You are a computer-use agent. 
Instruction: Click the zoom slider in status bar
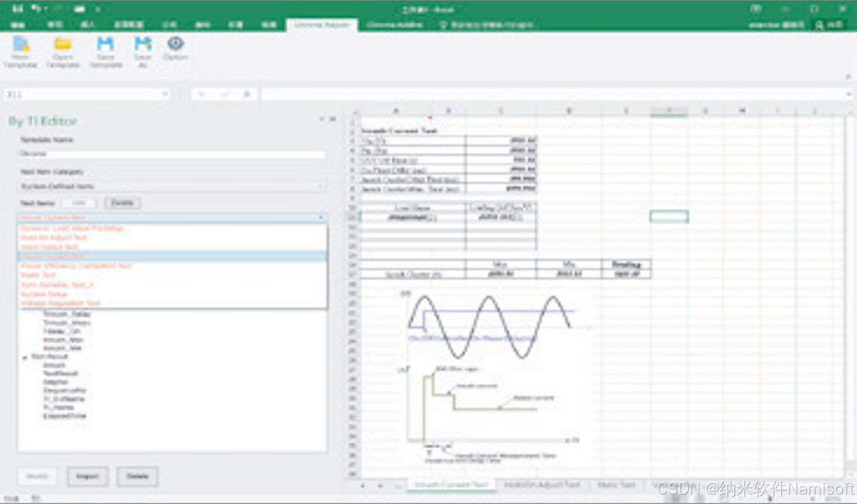770,499
